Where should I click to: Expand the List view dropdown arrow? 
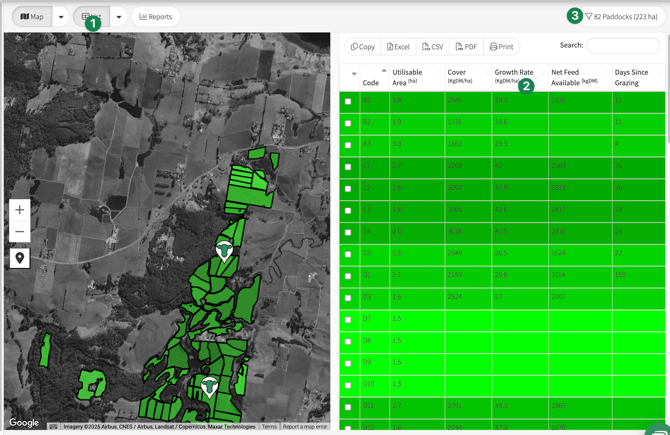coord(119,17)
